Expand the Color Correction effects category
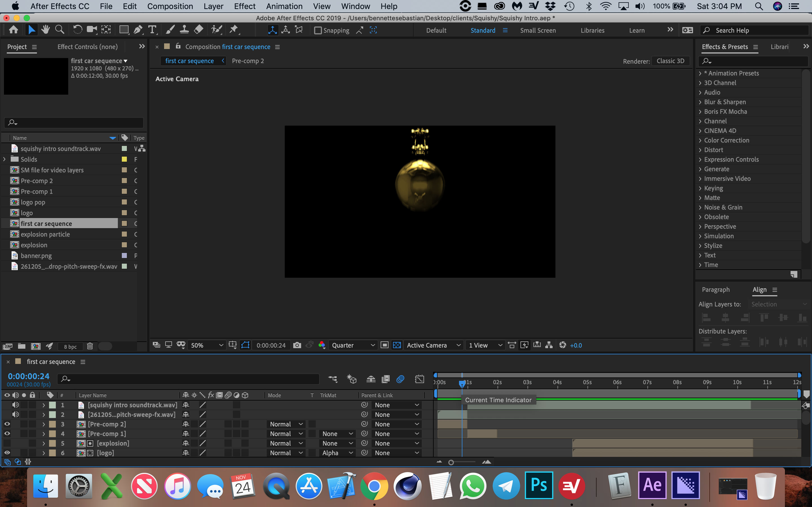The image size is (812, 507). click(x=700, y=140)
